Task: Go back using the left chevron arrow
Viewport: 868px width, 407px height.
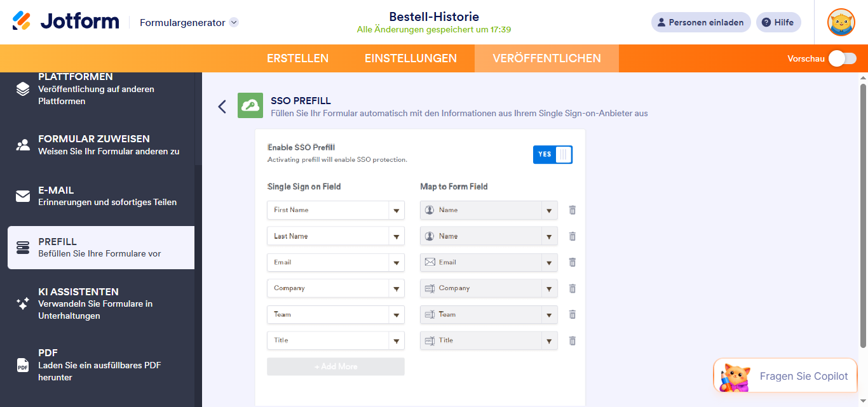Action: [x=222, y=107]
